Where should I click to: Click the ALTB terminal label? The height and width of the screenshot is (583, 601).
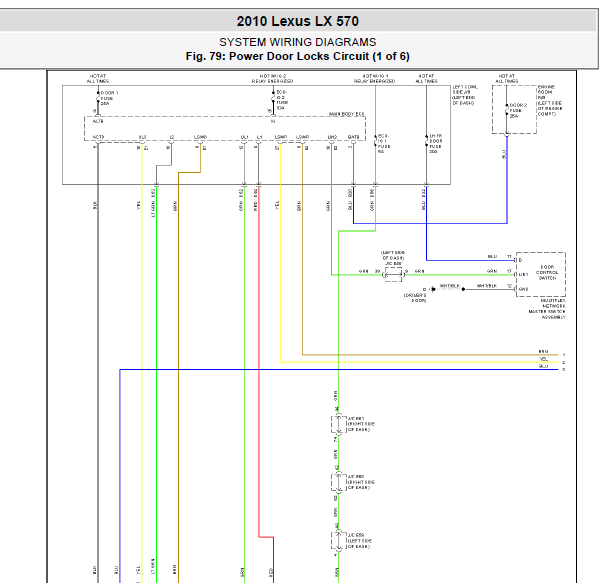(98, 121)
